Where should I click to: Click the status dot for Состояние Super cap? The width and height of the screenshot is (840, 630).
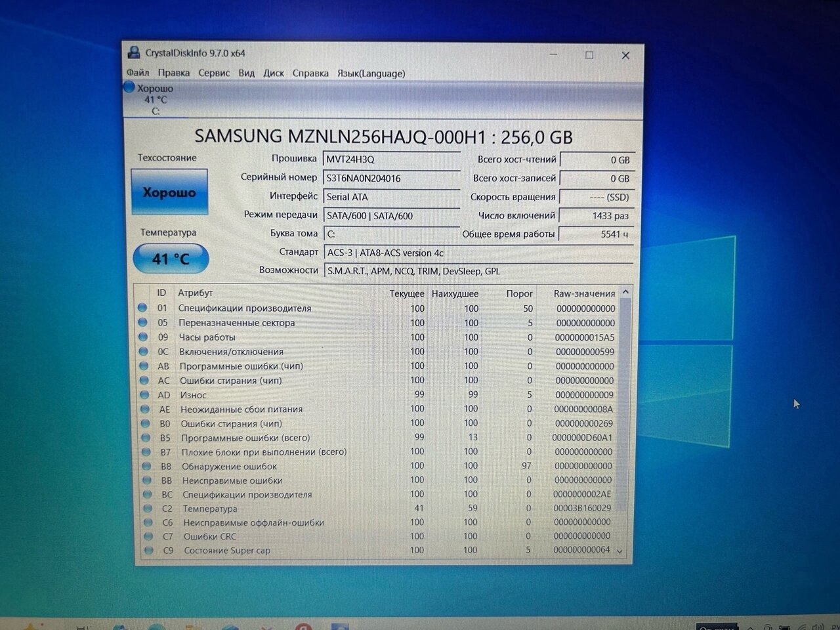click(148, 551)
